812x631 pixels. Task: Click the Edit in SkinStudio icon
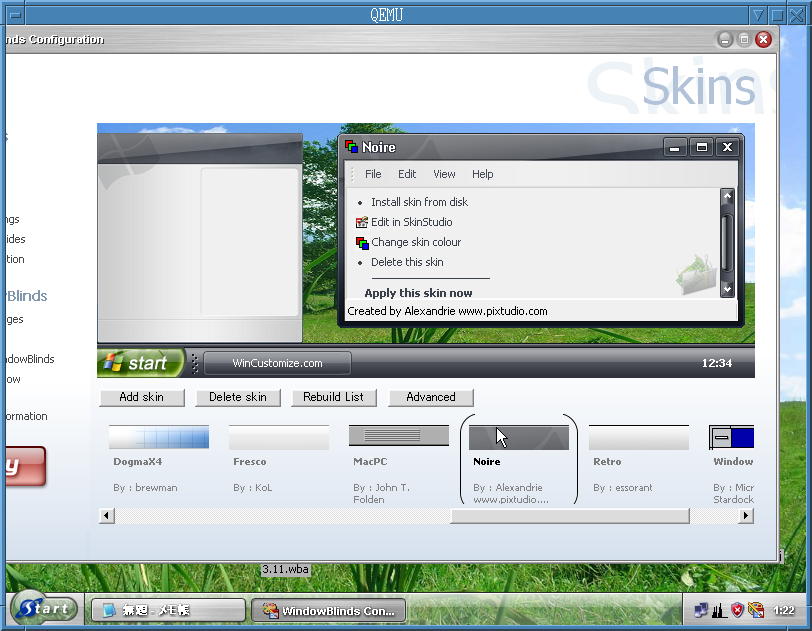(x=361, y=222)
